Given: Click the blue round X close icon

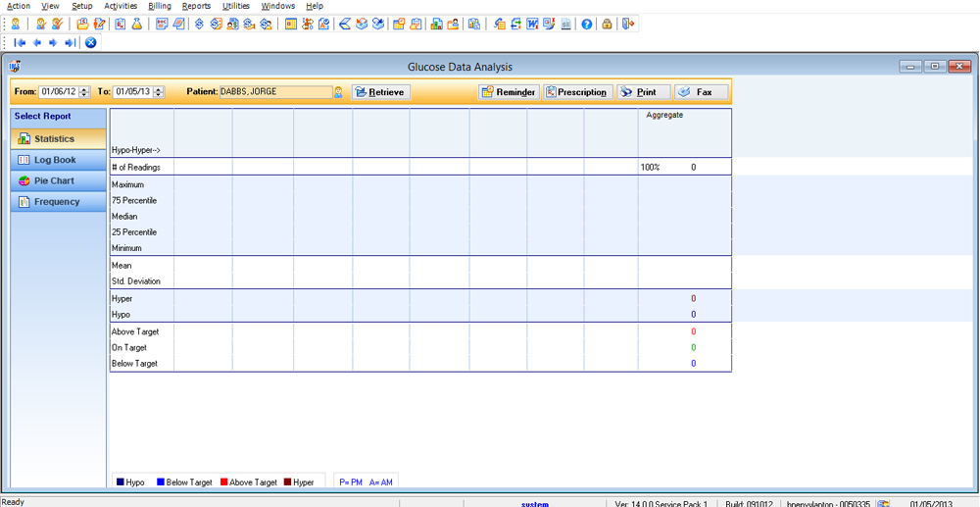Looking at the screenshot, I should (x=90, y=42).
